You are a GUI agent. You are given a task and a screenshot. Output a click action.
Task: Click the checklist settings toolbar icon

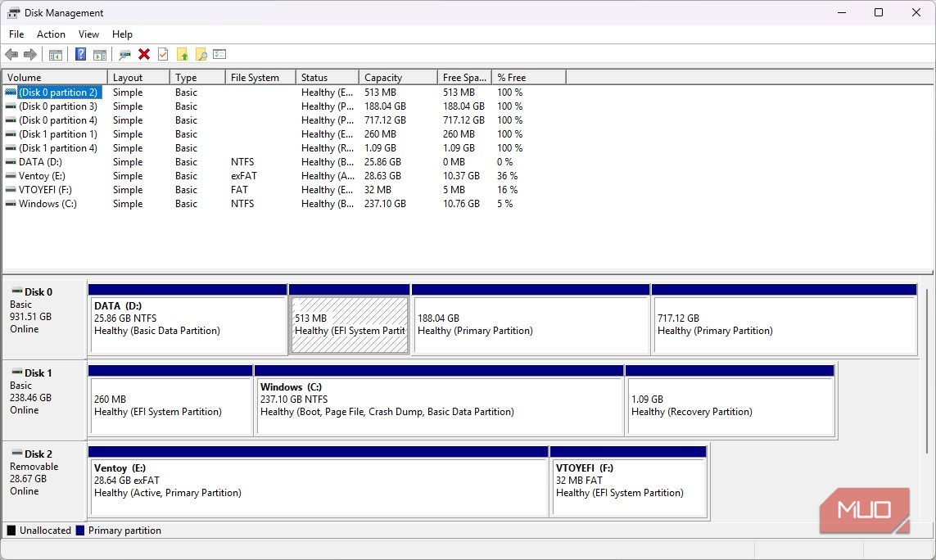pos(219,54)
